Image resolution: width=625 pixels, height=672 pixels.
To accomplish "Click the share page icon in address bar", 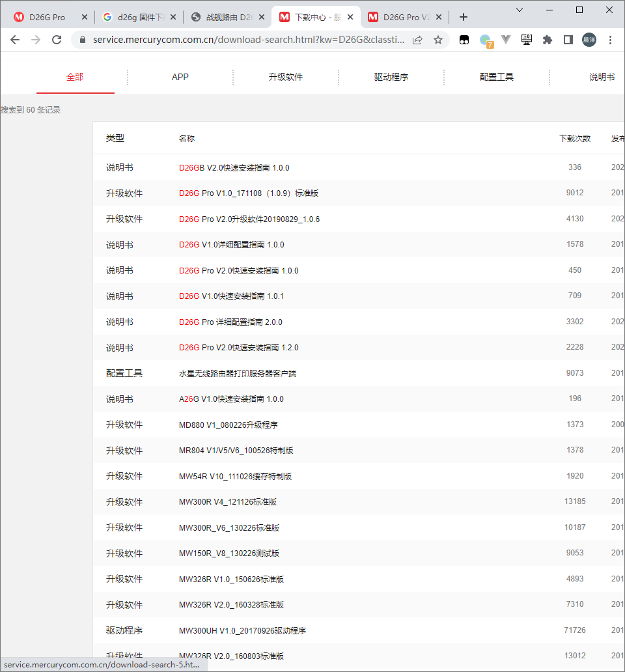I will (417, 40).
